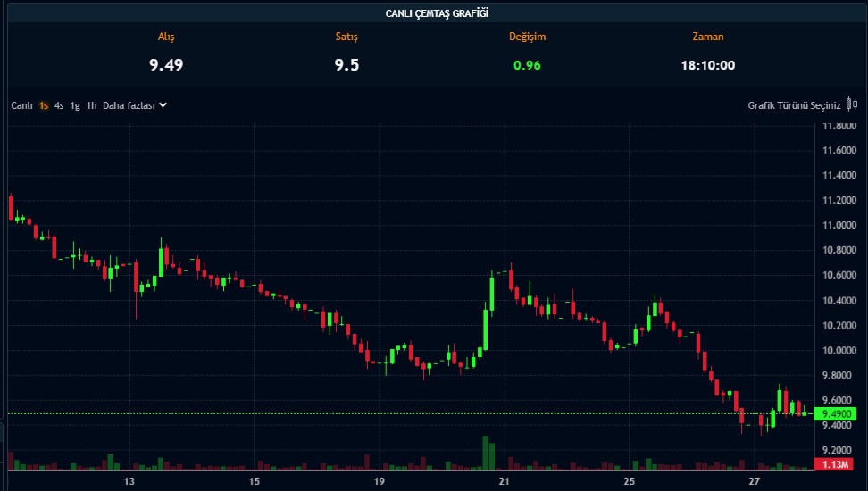This screenshot has width=868, height=491.
Task: Click the green Değişim value 0.96
Action: tap(527, 64)
